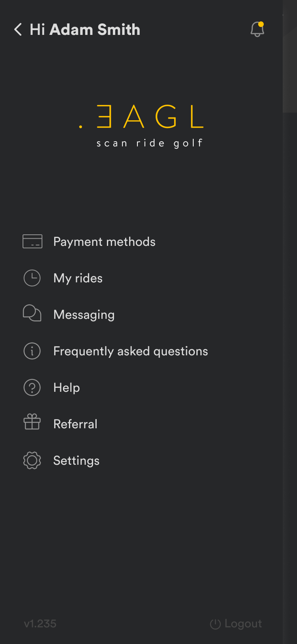Open the notifications bell

pos(257,29)
